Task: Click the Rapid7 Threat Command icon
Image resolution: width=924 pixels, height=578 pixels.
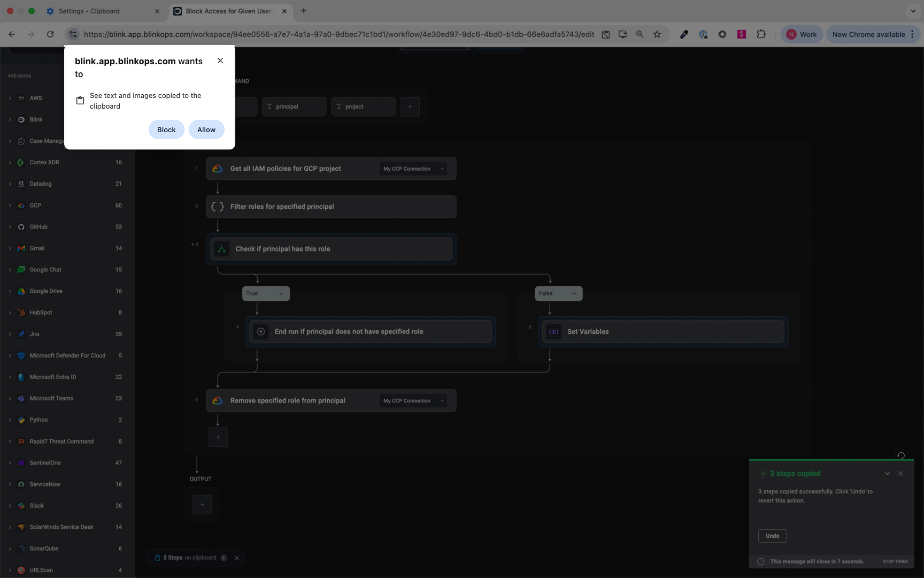Action: [x=21, y=442]
